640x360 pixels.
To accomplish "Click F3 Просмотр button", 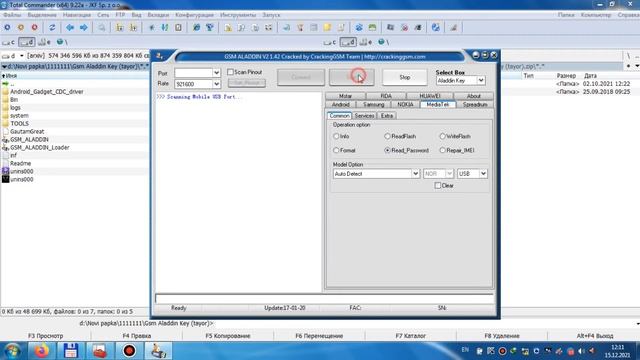I will click(x=45, y=336).
